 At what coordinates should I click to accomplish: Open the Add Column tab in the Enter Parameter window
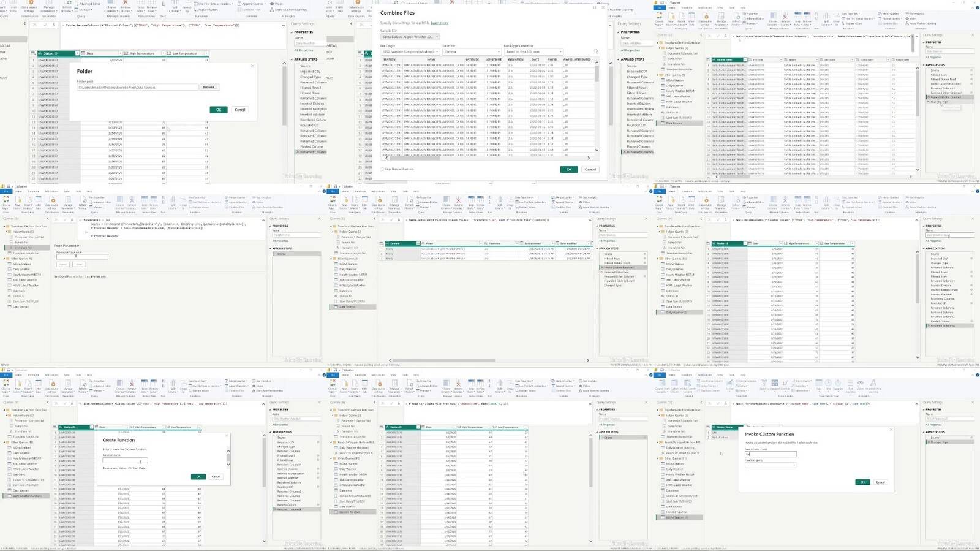click(51, 191)
